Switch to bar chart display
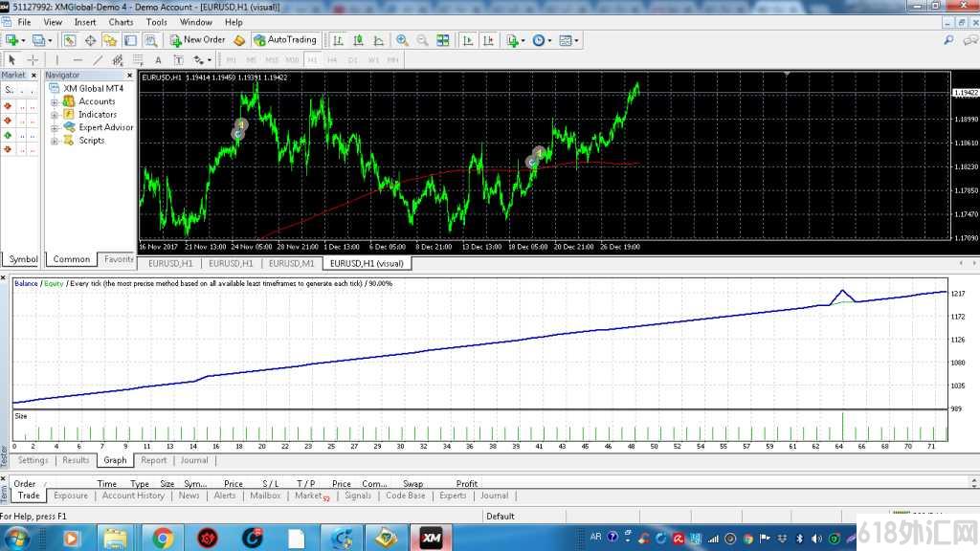Viewport: 980px width, 551px height. point(338,40)
